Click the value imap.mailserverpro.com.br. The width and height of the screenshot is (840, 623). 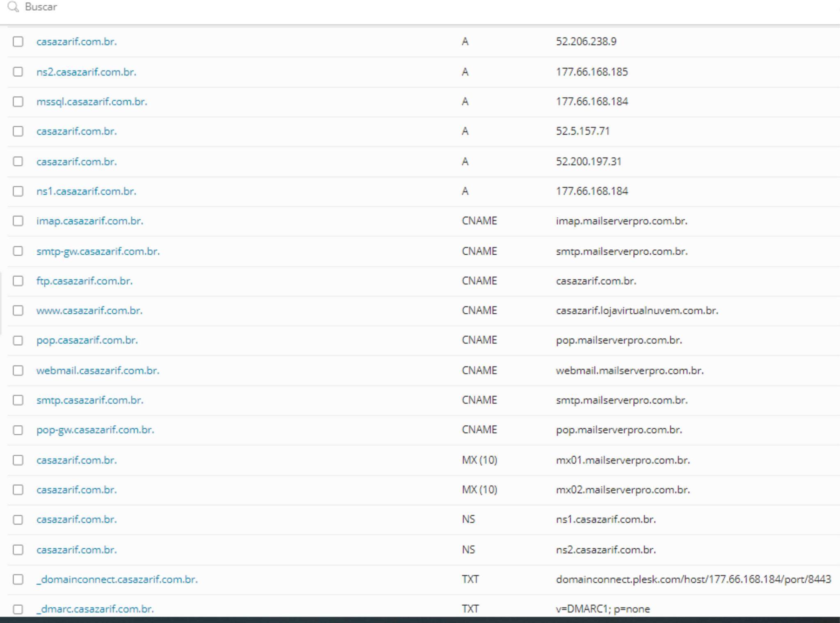click(621, 221)
